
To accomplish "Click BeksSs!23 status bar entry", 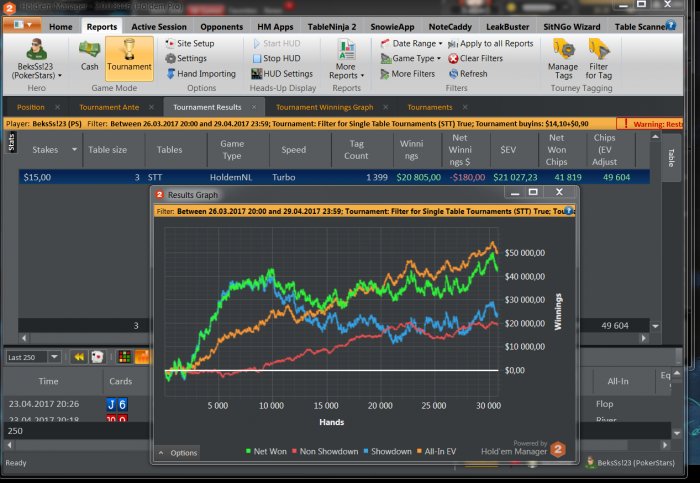I will click(x=630, y=463).
